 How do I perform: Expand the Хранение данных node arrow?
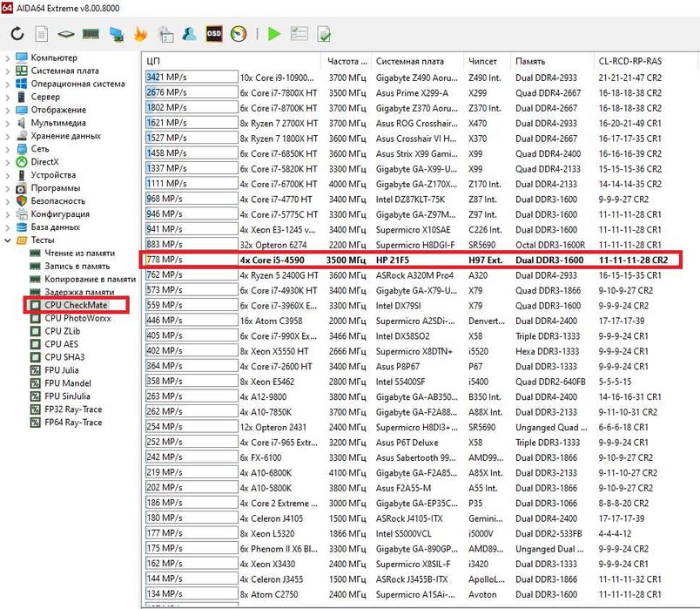(7, 136)
